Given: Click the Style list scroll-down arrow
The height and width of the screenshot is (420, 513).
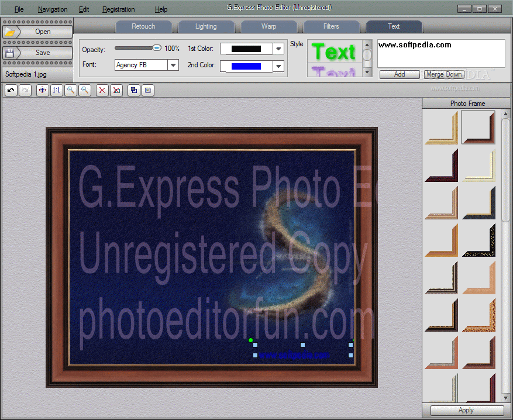Looking at the screenshot, I should pyautogui.click(x=367, y=72).
